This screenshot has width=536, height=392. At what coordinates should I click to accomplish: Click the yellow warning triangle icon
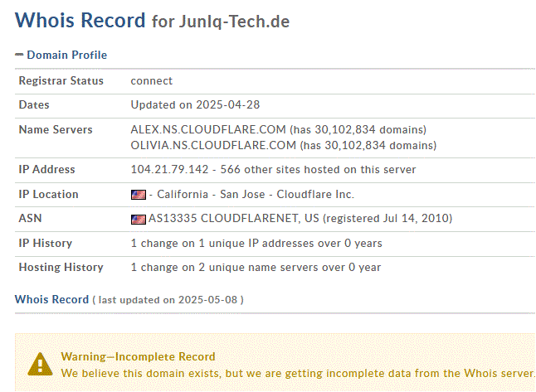pyautogui.click(x=40, y=365)
